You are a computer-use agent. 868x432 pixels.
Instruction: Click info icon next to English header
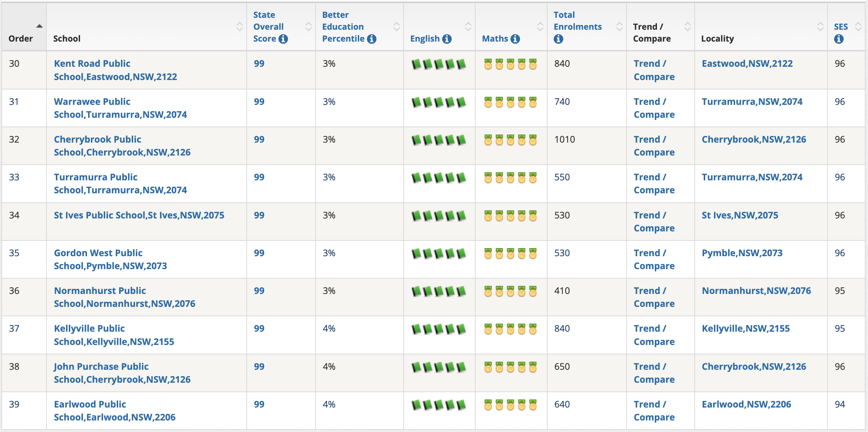click(447, 39)
